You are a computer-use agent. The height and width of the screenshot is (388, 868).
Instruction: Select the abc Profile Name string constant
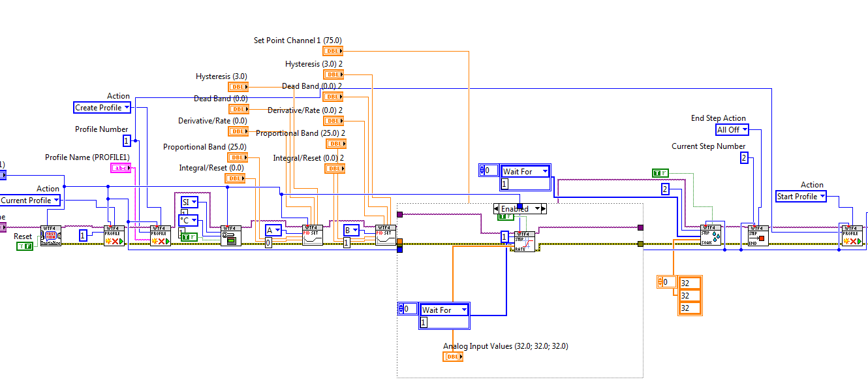[121, 168]
